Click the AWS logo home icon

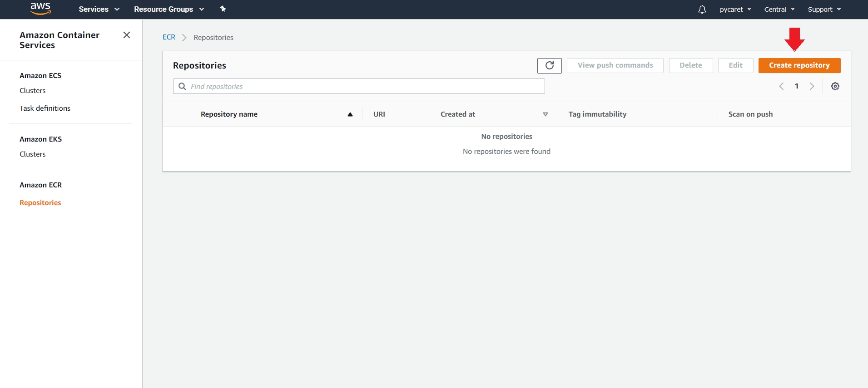[x=40, y=9]
